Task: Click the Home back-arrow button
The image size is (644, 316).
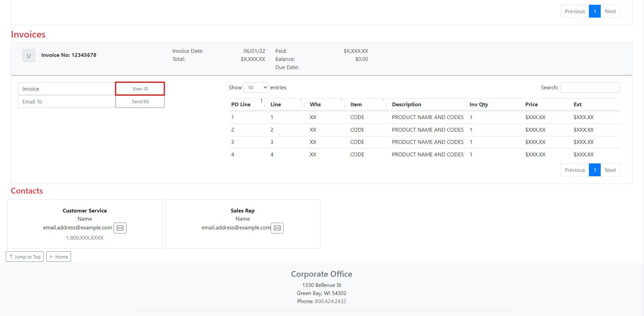Action: 58,256
